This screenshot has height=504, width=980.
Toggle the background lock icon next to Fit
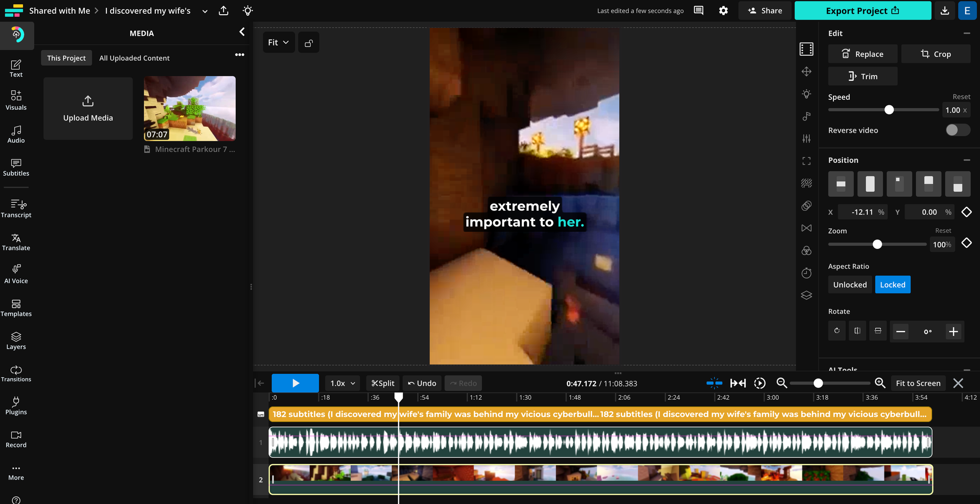308,42
